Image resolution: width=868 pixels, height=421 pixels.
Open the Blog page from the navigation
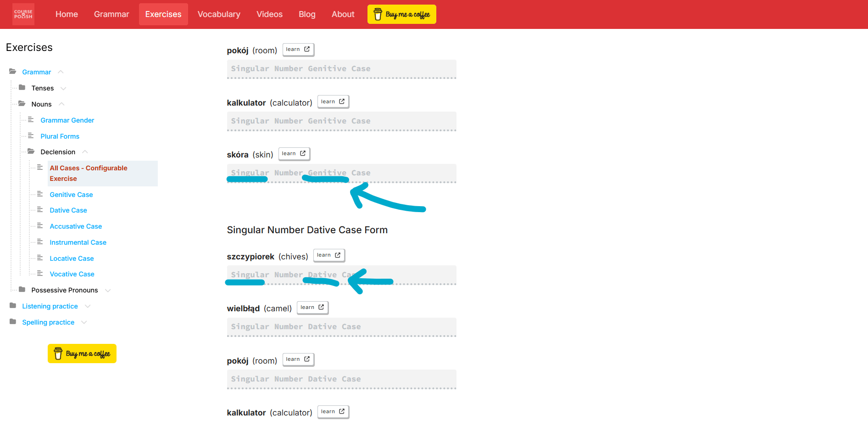(x=306, y=14)
